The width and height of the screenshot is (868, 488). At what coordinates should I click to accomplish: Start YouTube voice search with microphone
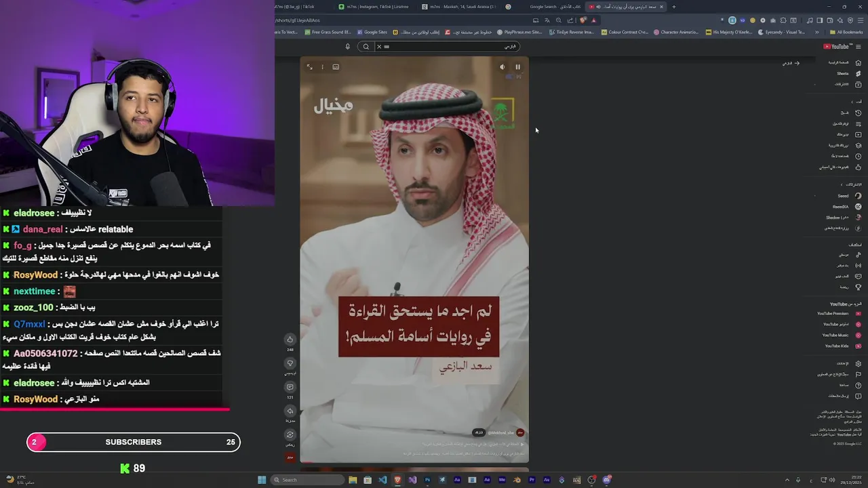[347, 47]
